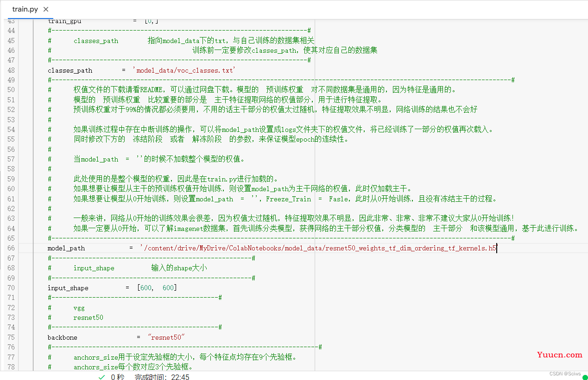Click the green checkmark in status bar
The image size is (588, 380).
[x=101, y=377]
